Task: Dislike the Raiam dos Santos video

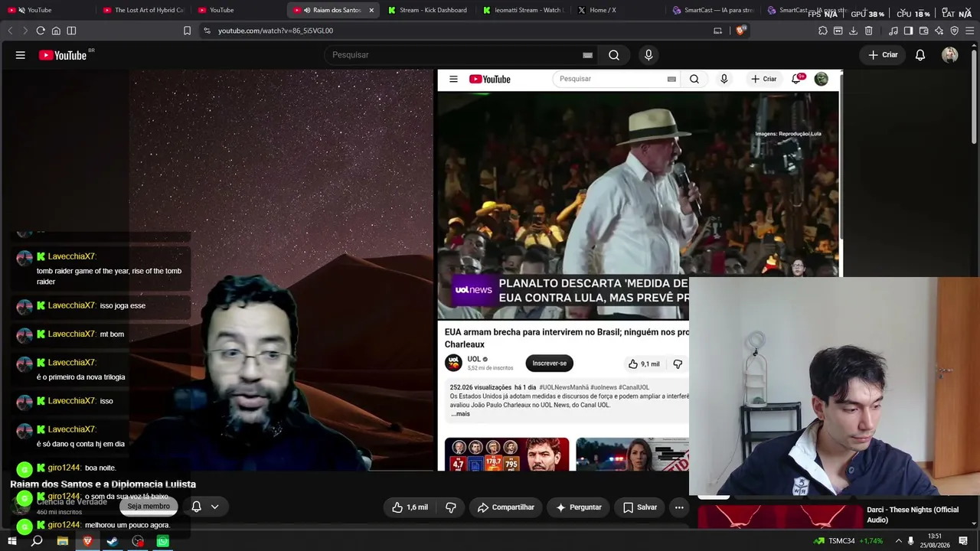Action: click(451, 507)
